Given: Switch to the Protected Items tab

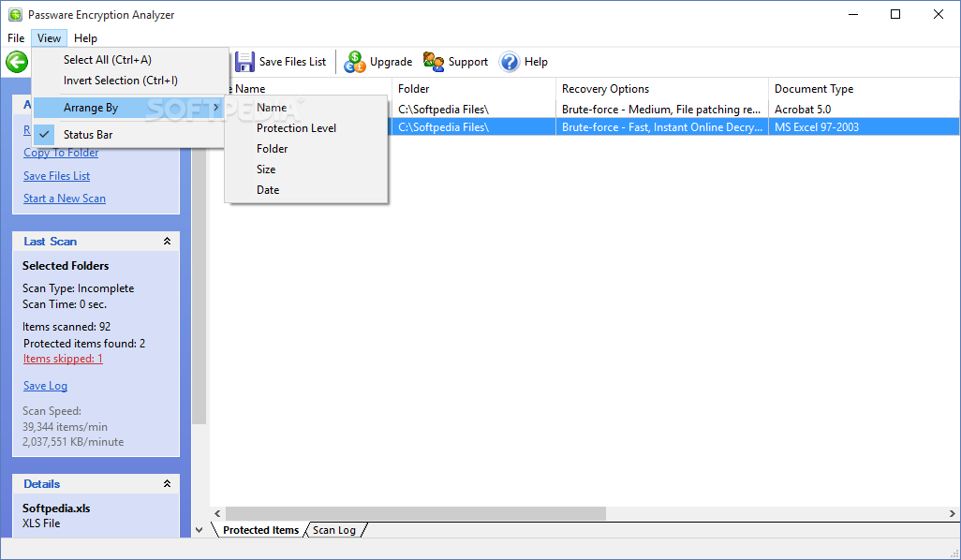Looking at the screenshot, I should click(260, 530).
